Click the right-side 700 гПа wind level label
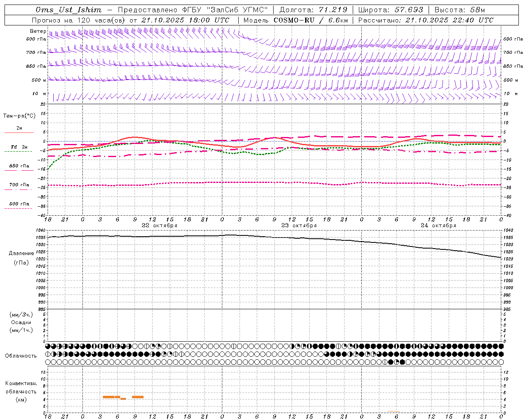The image size is (525, 420). pos(513,52)
